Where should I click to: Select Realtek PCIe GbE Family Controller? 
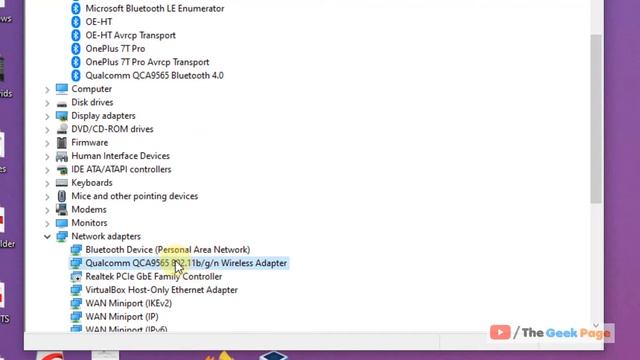click(153, 277)
